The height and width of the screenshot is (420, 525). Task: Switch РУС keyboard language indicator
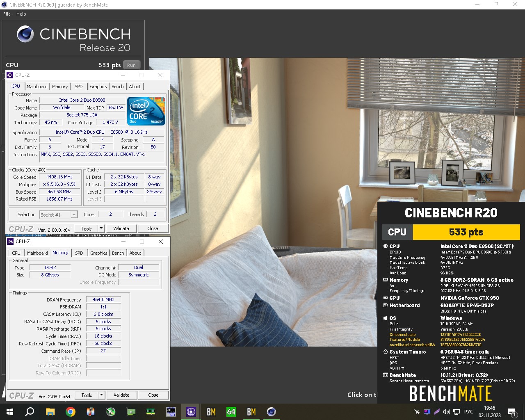(468, 412)
